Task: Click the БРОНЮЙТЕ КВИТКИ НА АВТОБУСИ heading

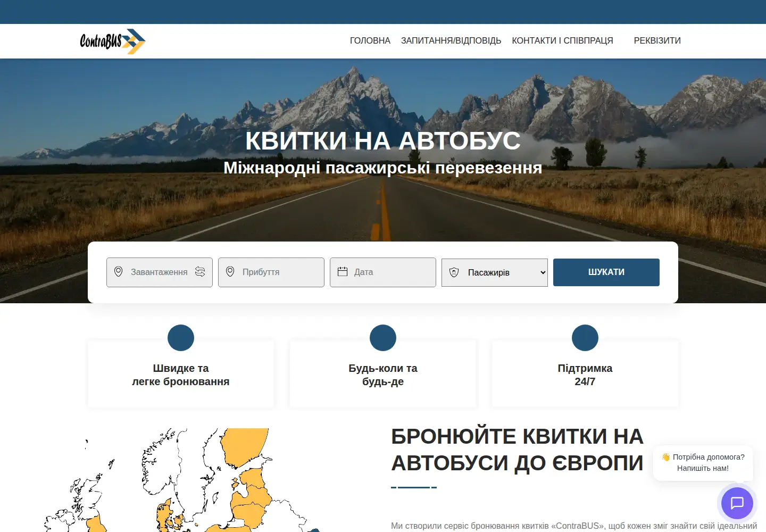Action: tap(517, 450)
